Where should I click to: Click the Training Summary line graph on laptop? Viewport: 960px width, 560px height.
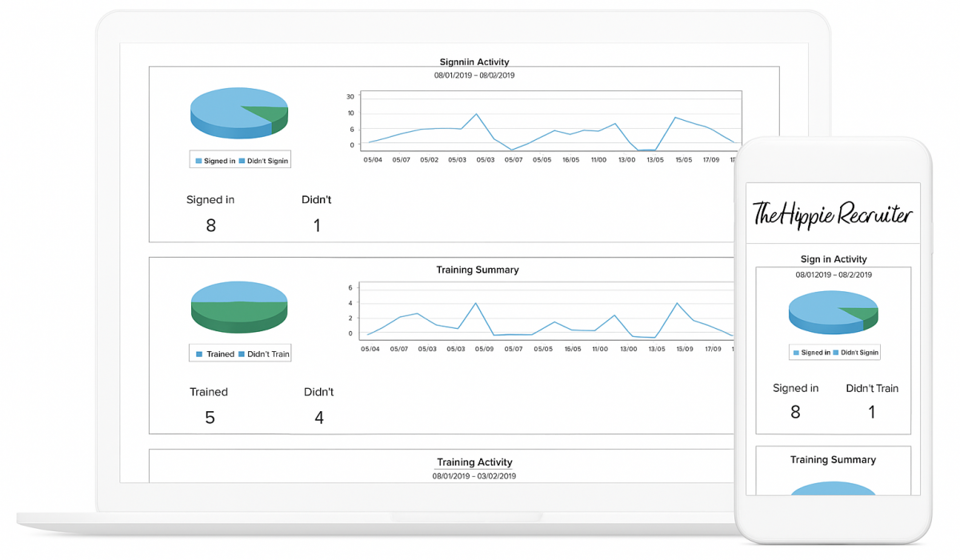pos(548,314)
